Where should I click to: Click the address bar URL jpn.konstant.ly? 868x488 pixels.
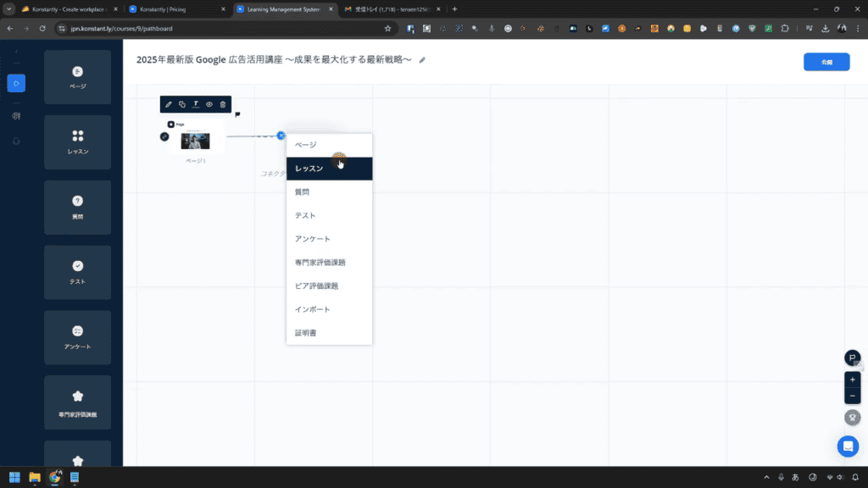pos(121,28)
